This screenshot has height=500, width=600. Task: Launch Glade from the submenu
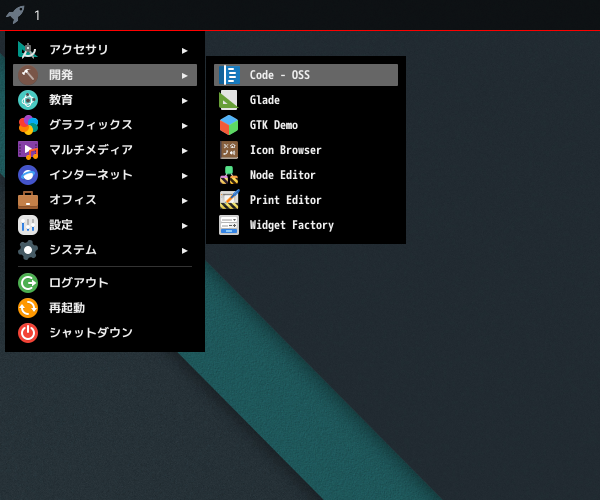pos(306,100)
